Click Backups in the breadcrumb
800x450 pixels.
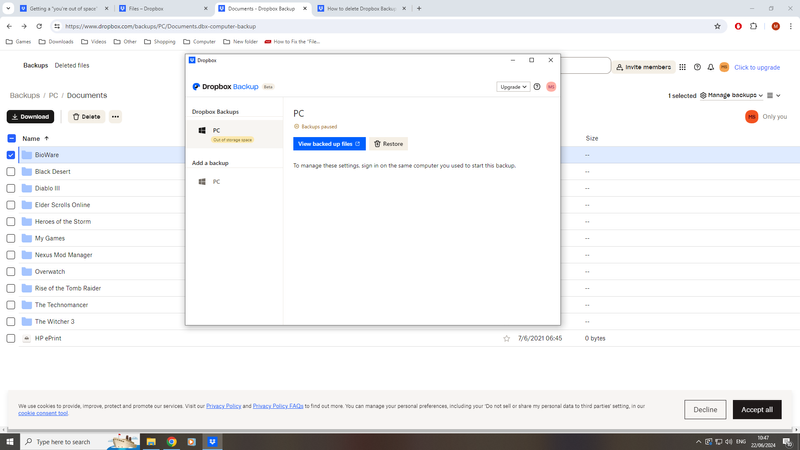click(24, 95)
